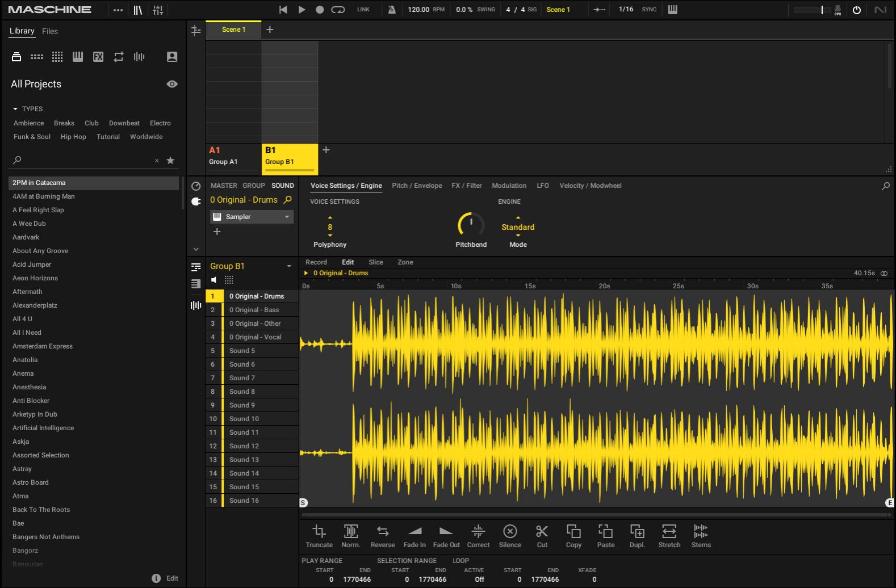Toggle loop mode in transport
This screenshot has height=588, width=896.
[338, 10]
